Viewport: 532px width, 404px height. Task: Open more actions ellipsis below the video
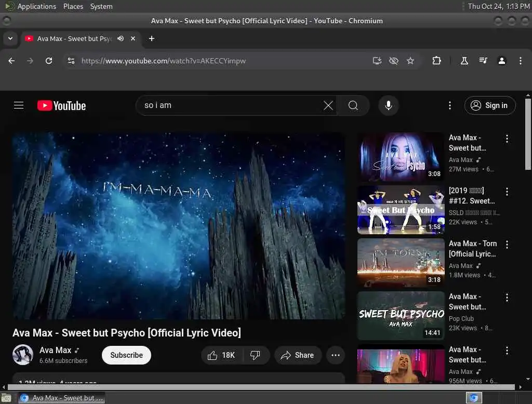[336, 355]
